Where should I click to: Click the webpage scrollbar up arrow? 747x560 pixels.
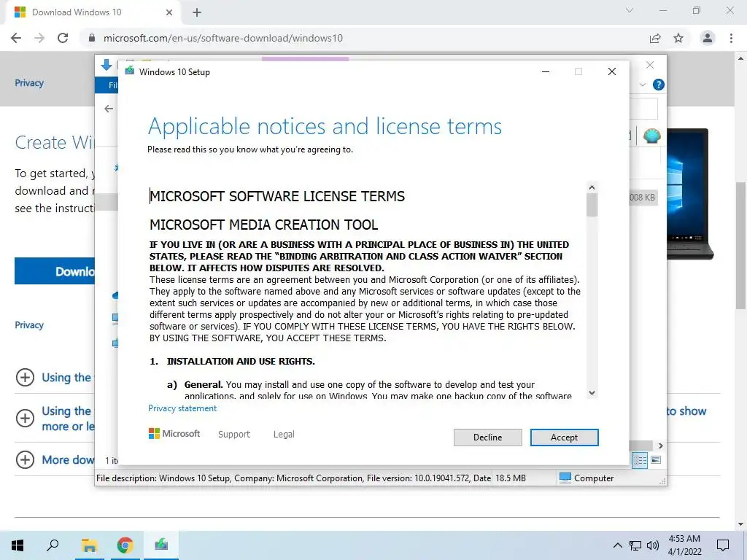coord(741,58)
